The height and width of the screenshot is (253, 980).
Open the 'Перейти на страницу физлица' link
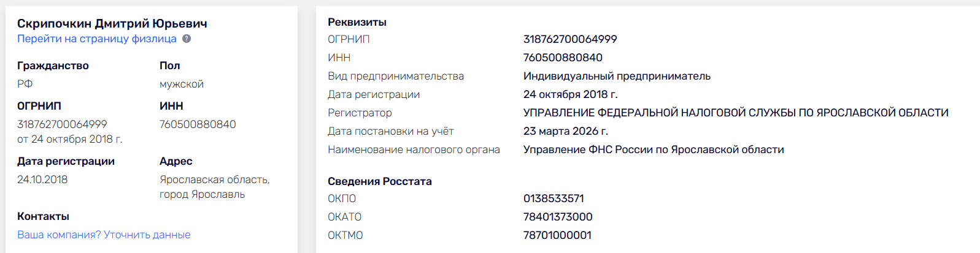pos(96,39)
